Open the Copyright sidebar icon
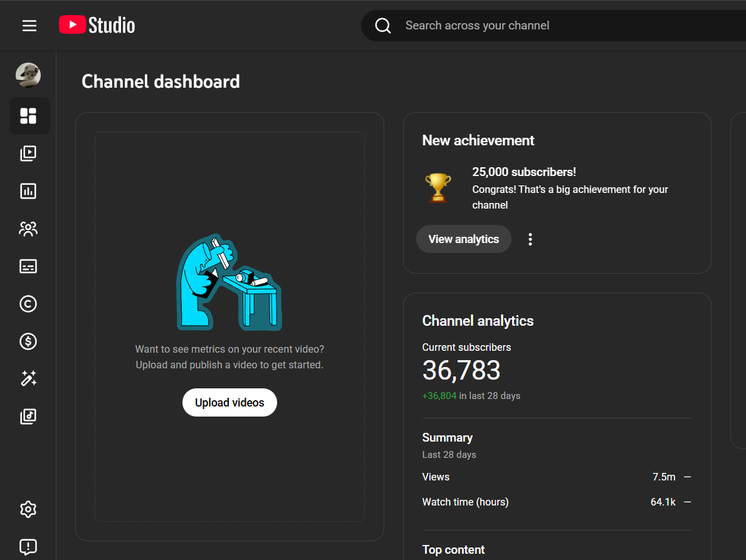This screenshot has width=746, height=560. point(28,304)
